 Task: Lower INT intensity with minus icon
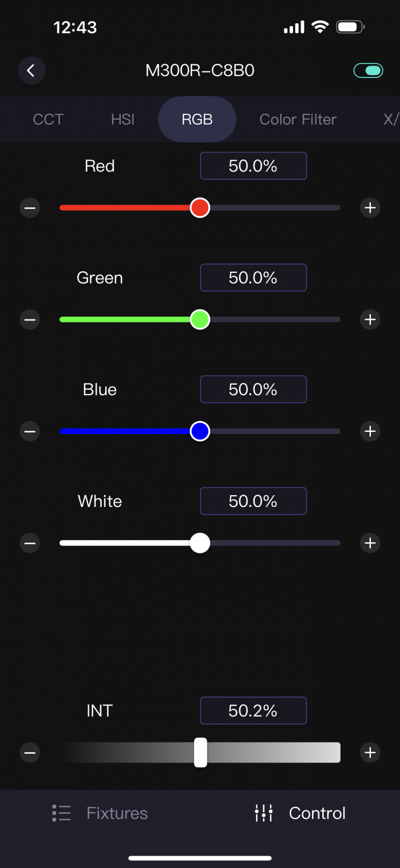coord(30,753)
